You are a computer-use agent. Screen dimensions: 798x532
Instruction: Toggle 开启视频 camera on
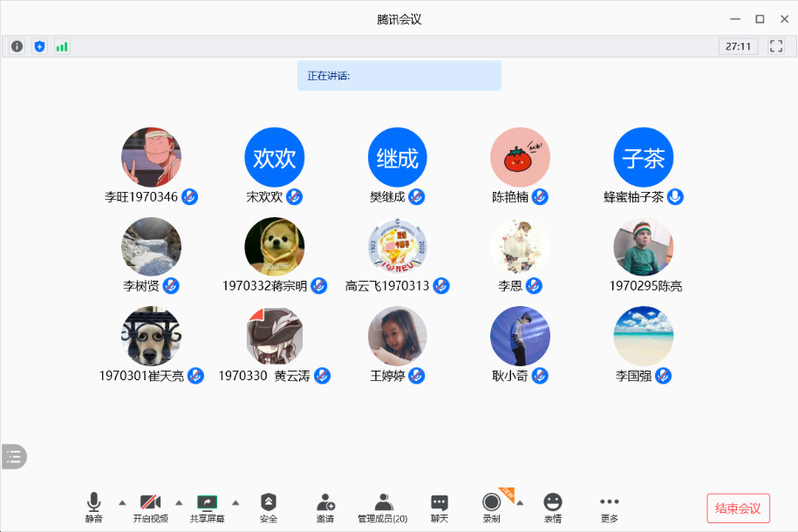pos(150,507)
